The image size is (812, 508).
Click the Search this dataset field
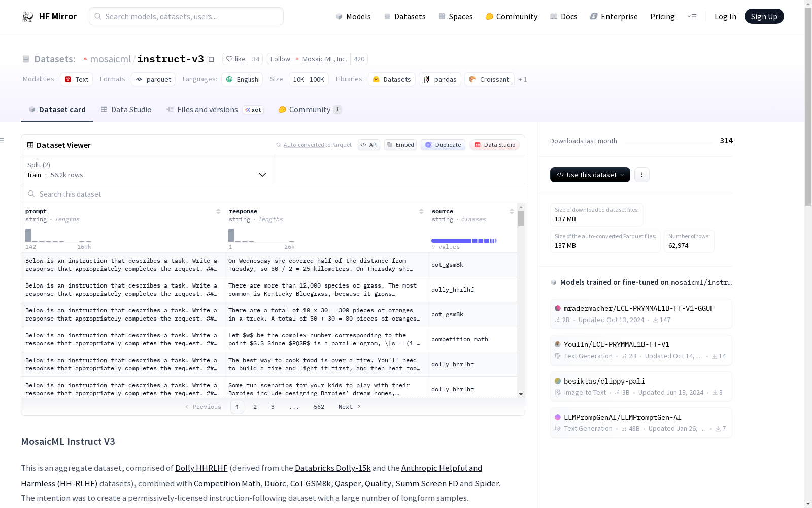tap(273, 194)
